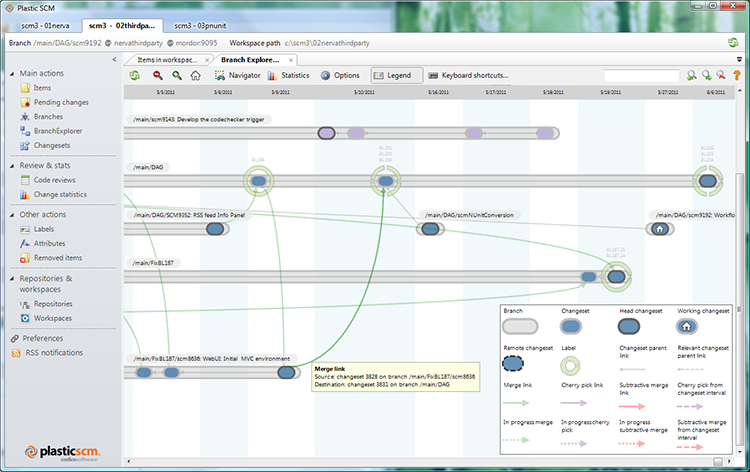Select head changeset on scm8636 WebUI branch
This screenshot has width=750, height=472.
click(x=287, y=373)
